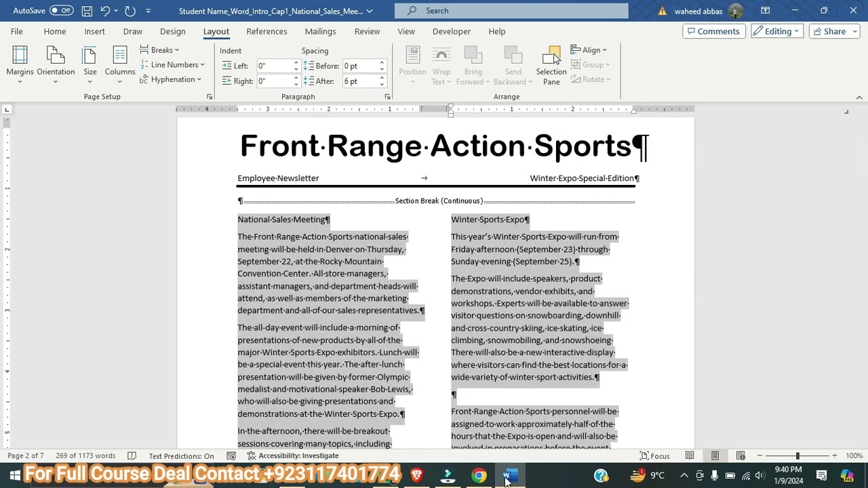Image resolution: width=868 pixels, height=488 pixels.
Task: Open the Margins gallery
Action: tap(20, 65)
